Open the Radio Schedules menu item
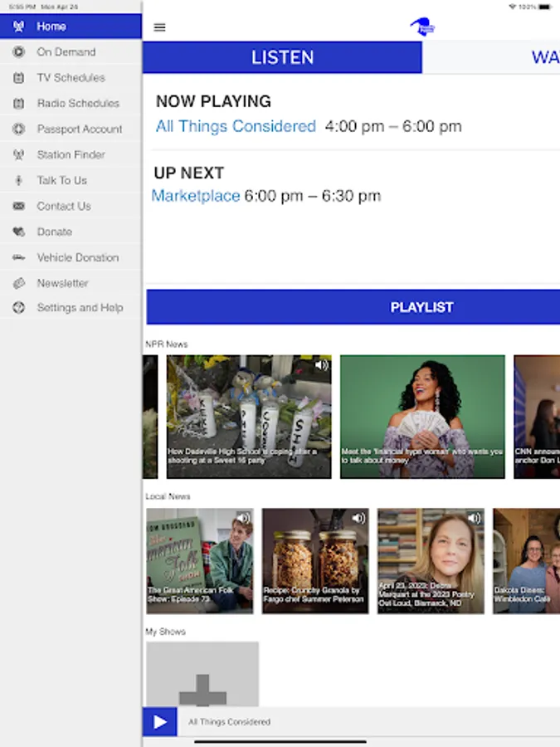The height and width of the screenshot is (747, 560). coord(71,104)
